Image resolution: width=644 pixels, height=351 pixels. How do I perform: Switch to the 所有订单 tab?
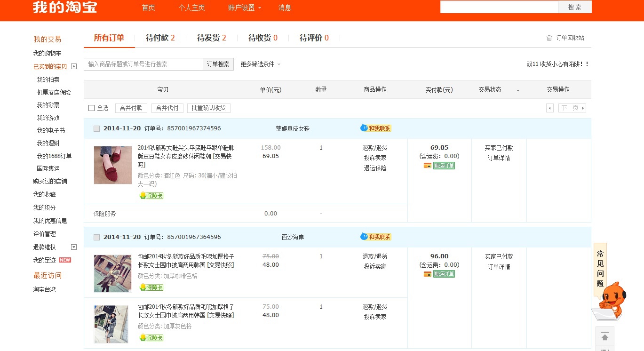pos(109,38)
